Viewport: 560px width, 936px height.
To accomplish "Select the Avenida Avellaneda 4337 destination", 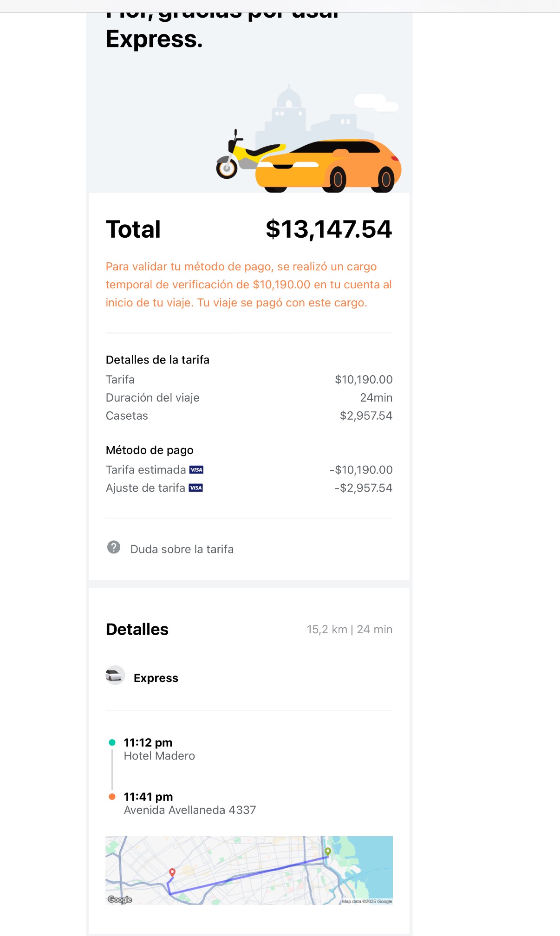I will pos(190,810).
